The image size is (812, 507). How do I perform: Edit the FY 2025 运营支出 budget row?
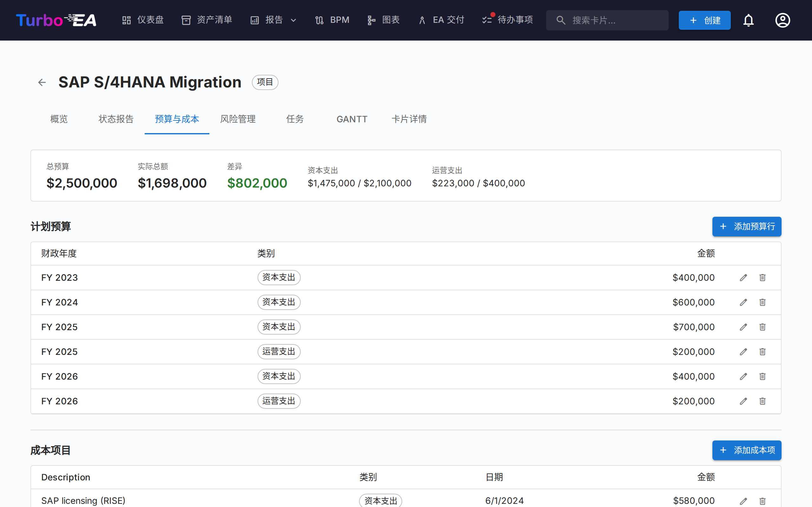click(743, 352)
